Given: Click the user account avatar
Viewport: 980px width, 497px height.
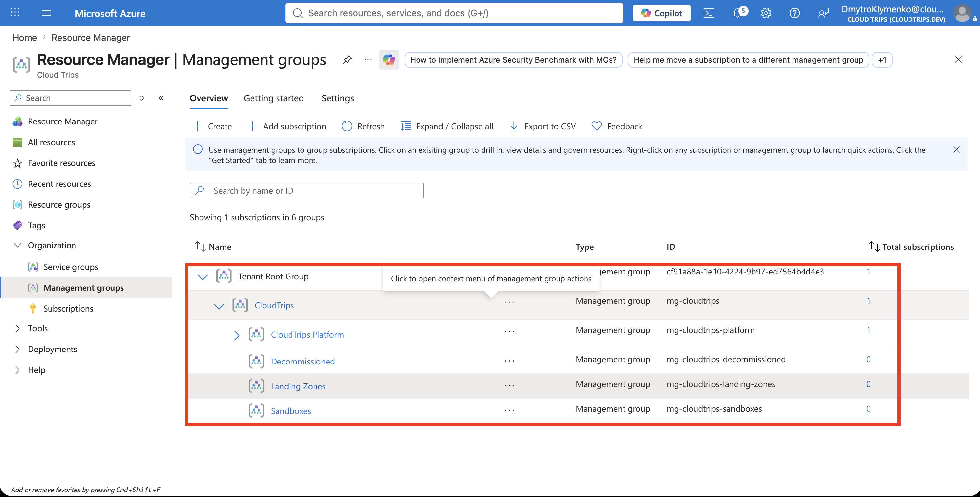Looking at the screenshot, I should click(x=962, y=13).
